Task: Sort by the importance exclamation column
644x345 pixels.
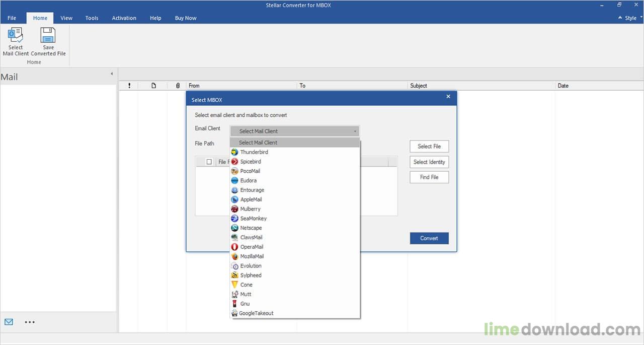Action: click(x=129, y=86)
